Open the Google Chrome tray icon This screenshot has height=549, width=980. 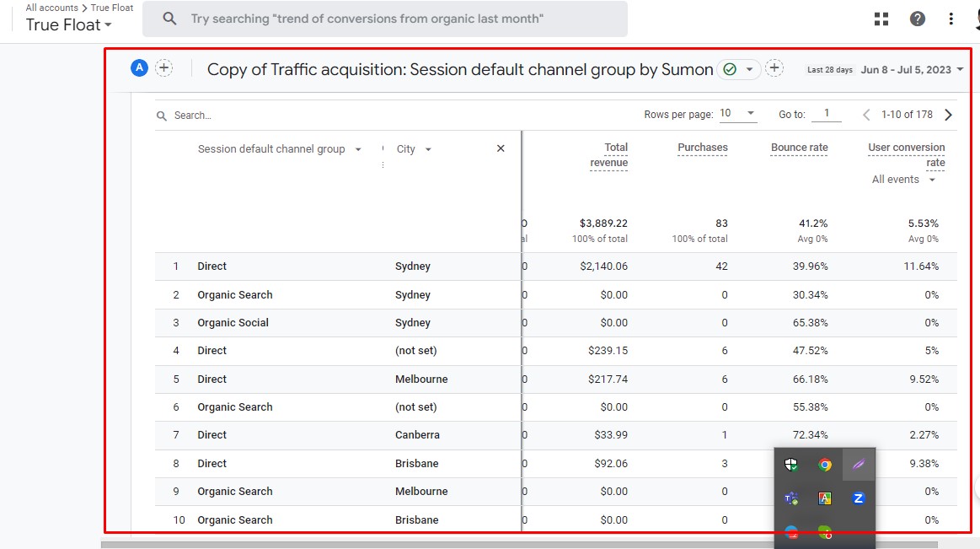click(825, 465)
